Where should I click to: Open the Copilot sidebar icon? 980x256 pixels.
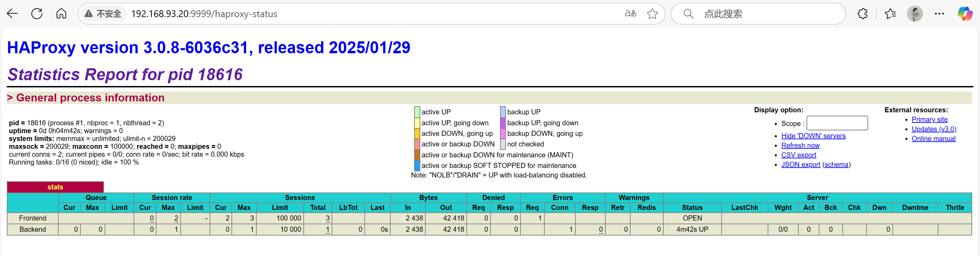[x=965, y=14]
